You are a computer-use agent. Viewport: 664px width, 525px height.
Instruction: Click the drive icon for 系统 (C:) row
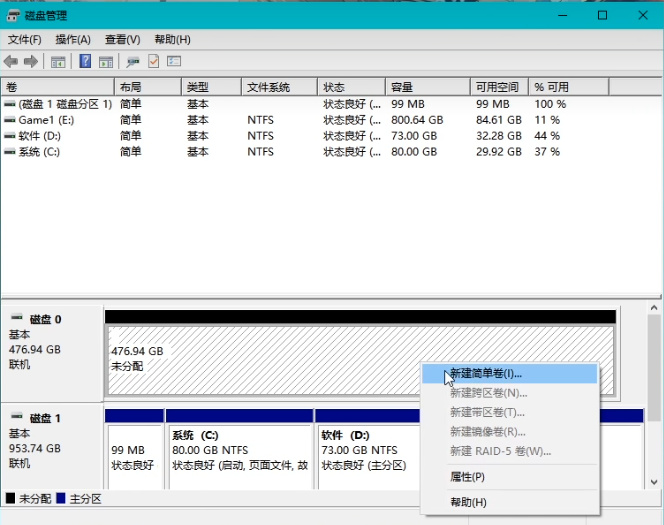(x=10, y=152)
